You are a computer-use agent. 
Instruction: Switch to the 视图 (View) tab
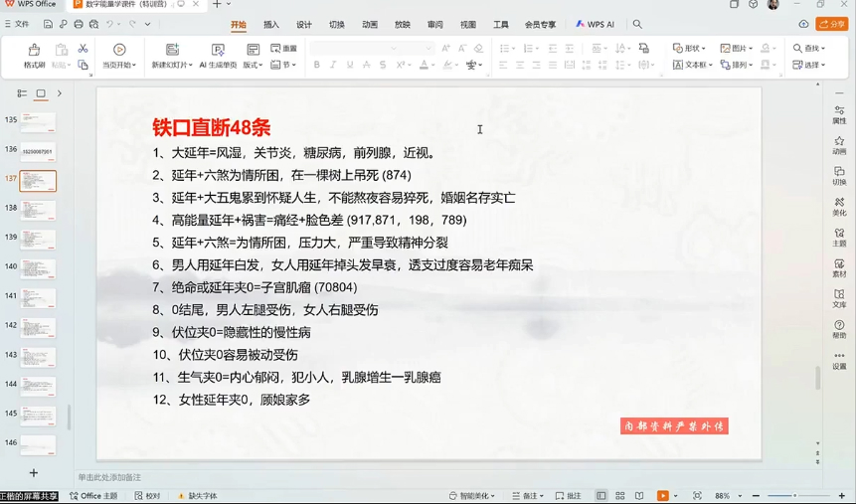point(468,25)
